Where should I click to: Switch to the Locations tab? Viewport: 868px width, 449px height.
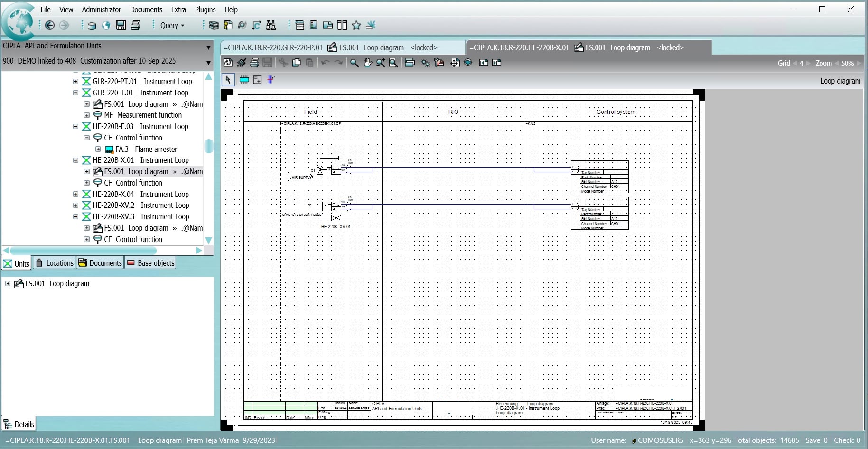click(x=55, y=263)
